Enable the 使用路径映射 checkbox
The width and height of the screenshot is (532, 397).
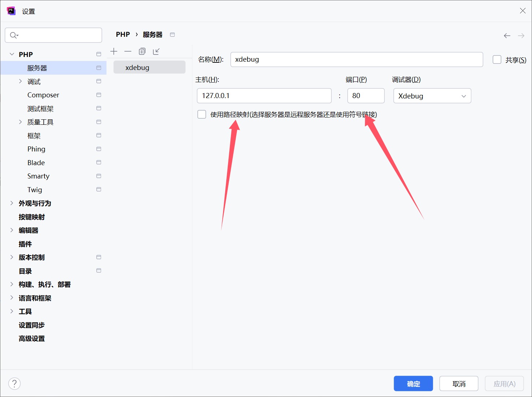pyautogui.click(x=202, y=114)
